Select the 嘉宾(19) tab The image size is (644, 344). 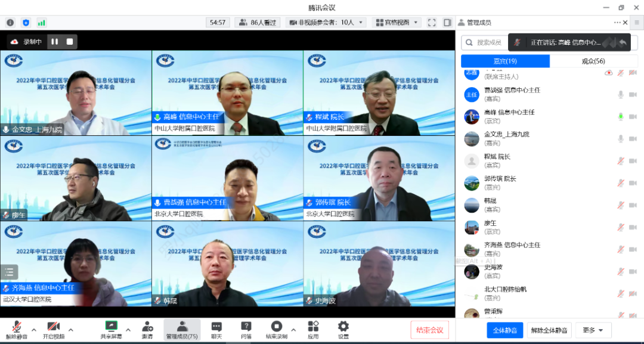[505, 61]
